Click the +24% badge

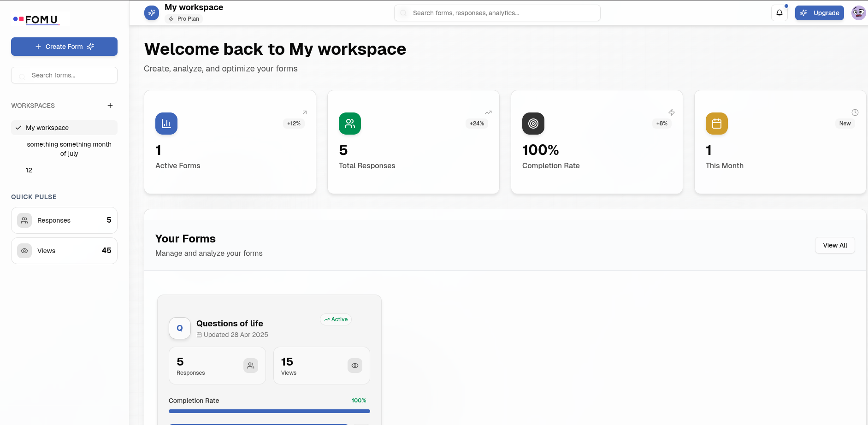coord(477,124)
